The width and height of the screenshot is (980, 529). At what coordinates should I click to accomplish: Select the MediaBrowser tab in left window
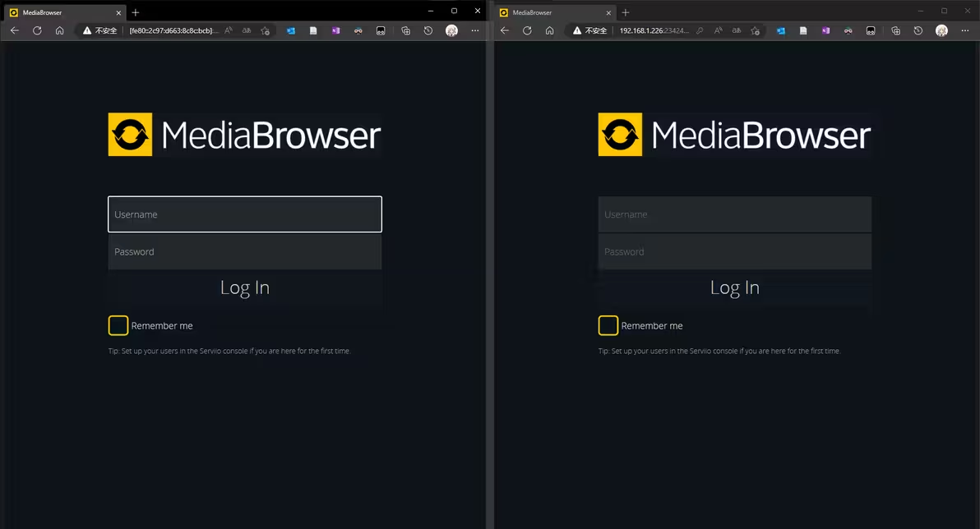click(58, 12)
